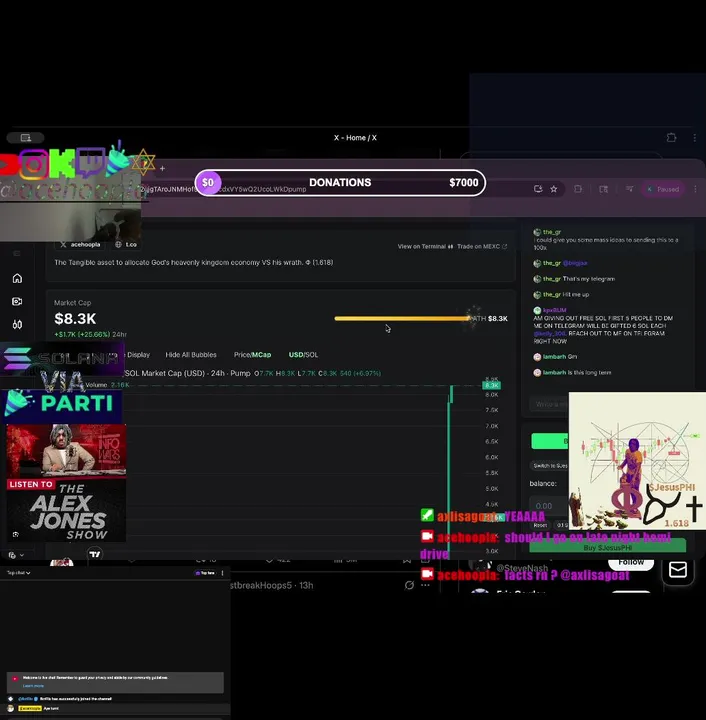Switch chart currency between USD and SOL
The image size is (706, 720).
pyautogui.click(x=303, y=354)
